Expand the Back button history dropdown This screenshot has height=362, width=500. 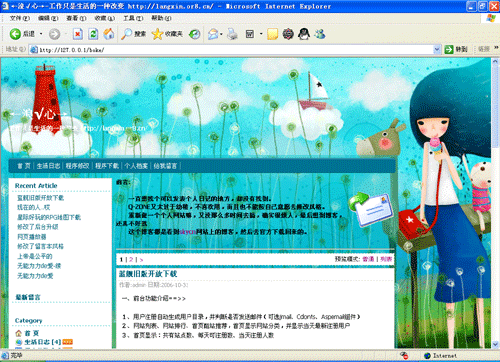41,34
